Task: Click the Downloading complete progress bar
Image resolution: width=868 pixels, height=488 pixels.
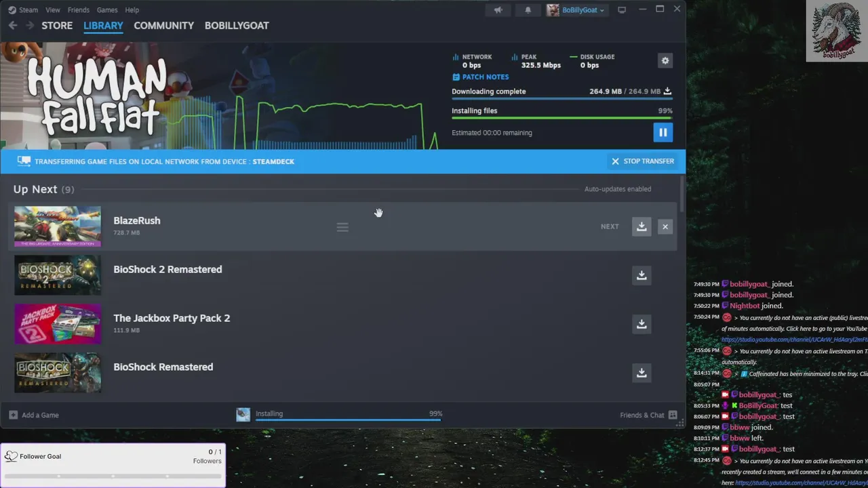Action: click(562, 99)
